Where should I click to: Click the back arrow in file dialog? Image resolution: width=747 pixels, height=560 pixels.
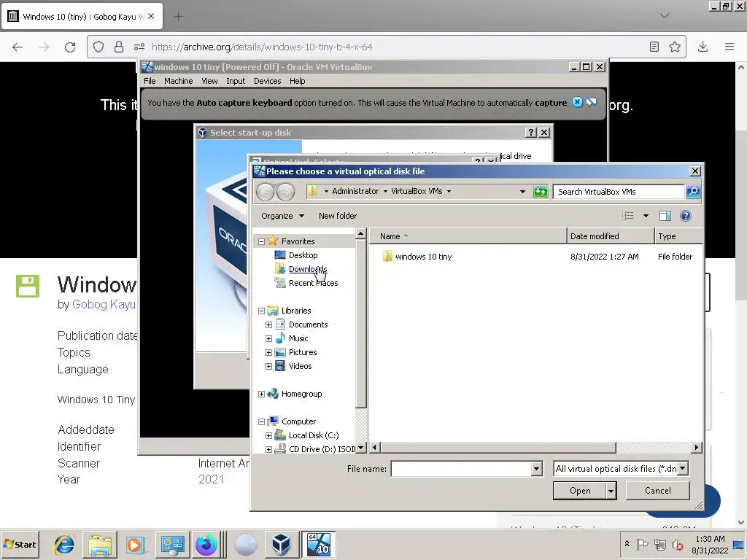click(x=266, y=192)
